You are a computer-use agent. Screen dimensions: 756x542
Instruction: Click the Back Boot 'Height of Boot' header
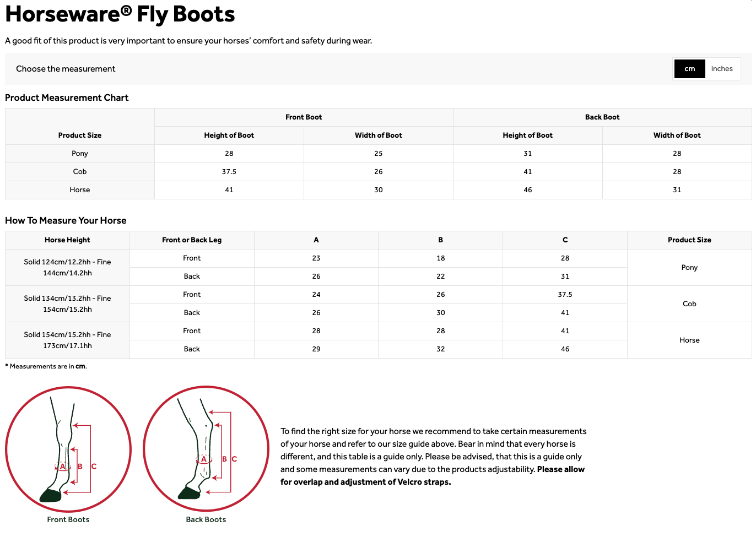click(528, 135)
